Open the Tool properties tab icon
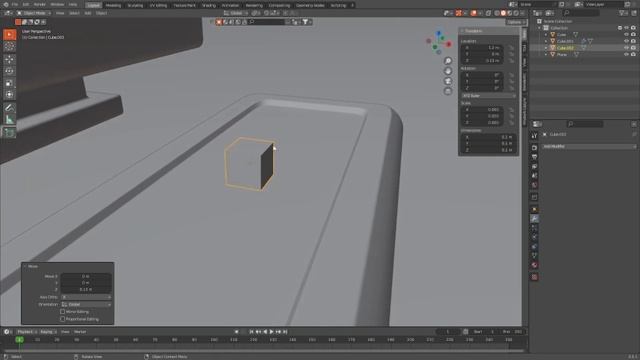 tap(534, 136)
